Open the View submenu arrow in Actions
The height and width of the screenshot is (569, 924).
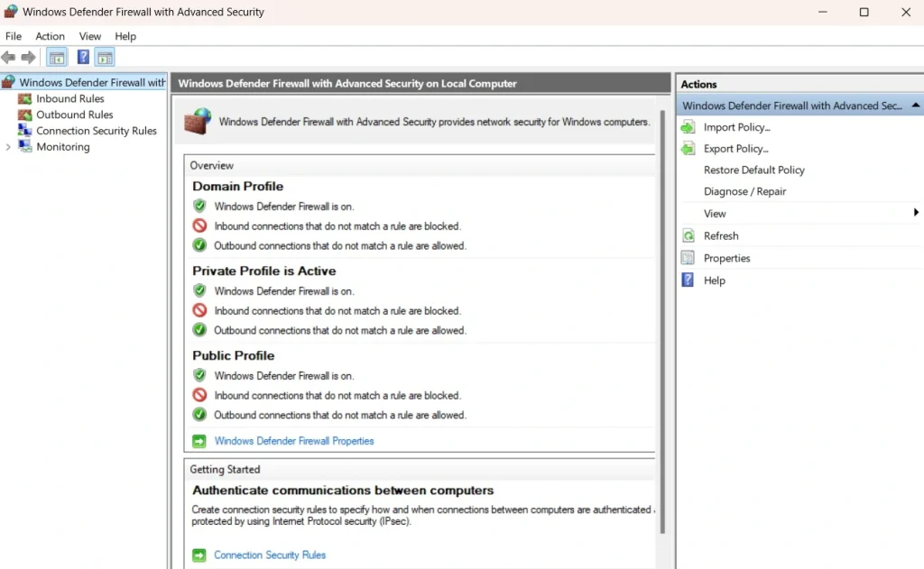[x=916, y=213]
